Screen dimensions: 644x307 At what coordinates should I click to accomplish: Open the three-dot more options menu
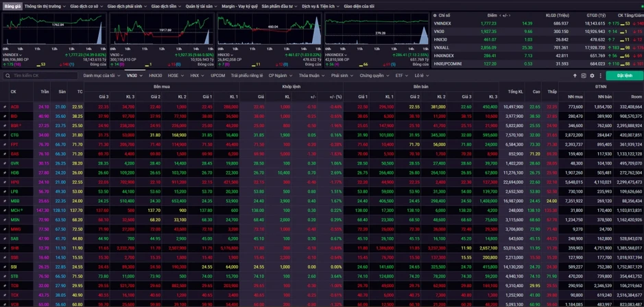point(601,76)
